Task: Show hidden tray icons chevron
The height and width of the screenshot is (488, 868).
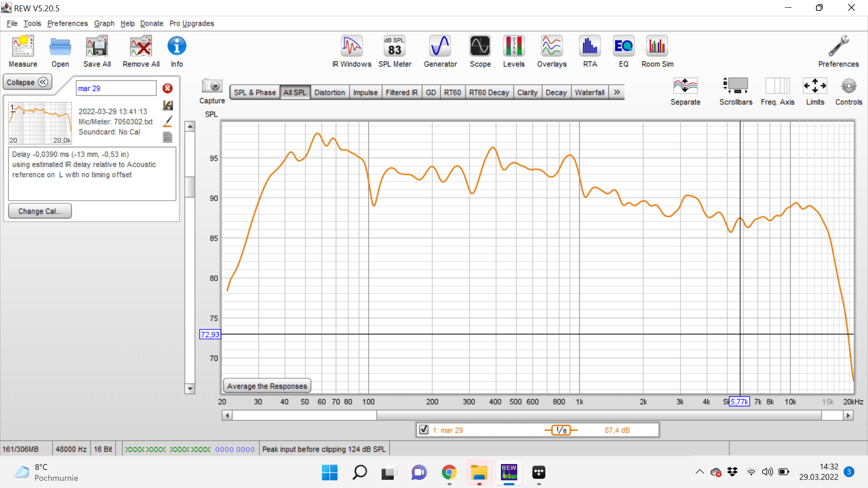Action: [x=699, y=472]
